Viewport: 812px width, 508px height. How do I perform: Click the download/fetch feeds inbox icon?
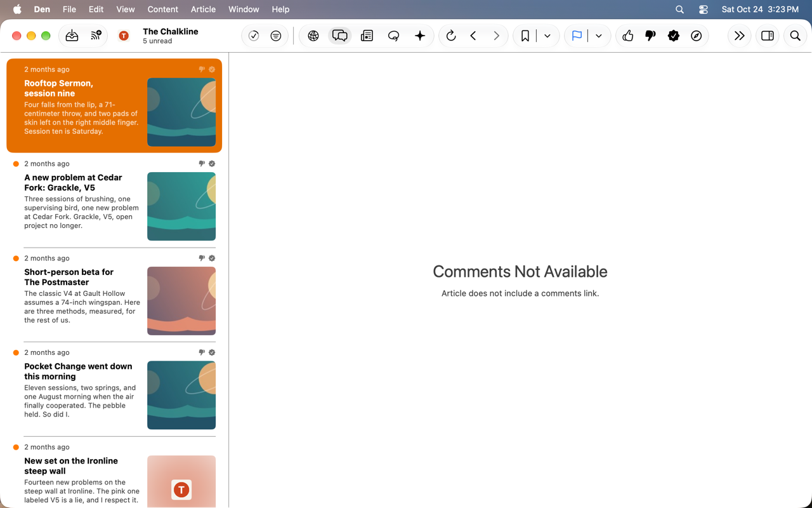point(72,36)
